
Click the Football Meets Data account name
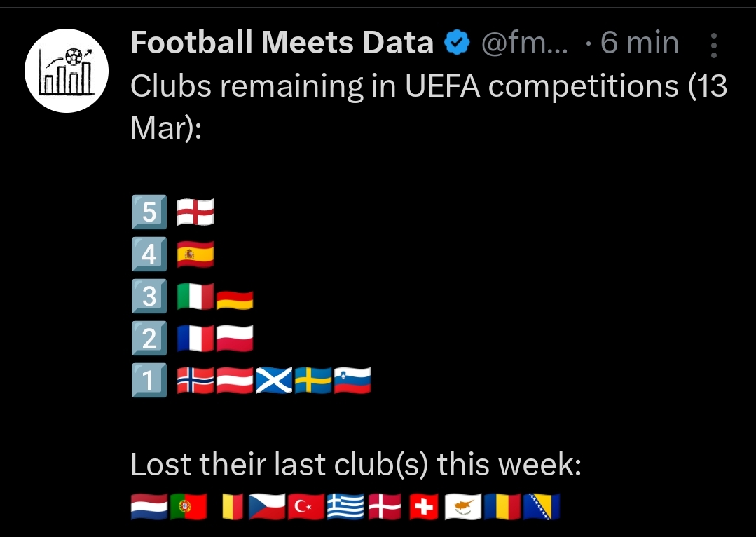282,43
